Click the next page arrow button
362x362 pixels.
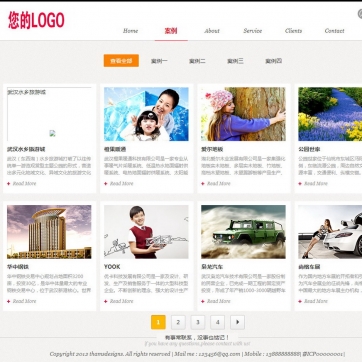pos(237,322)
